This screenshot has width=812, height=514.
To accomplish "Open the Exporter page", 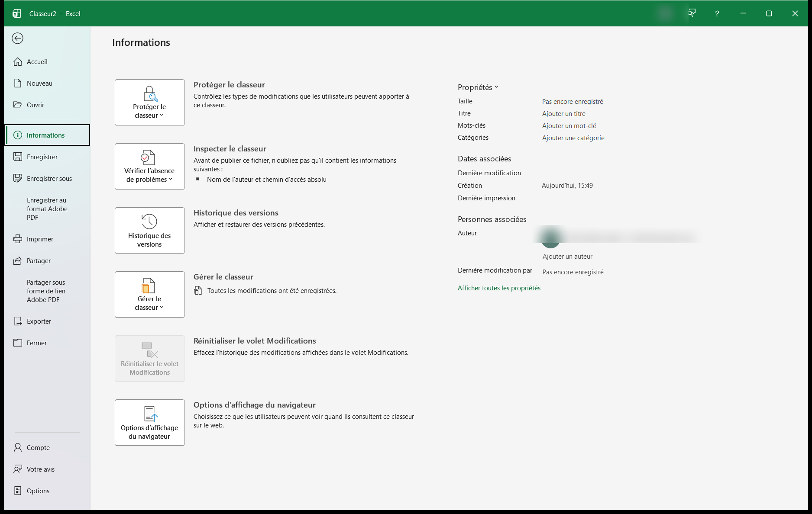I will pos(47,321).
